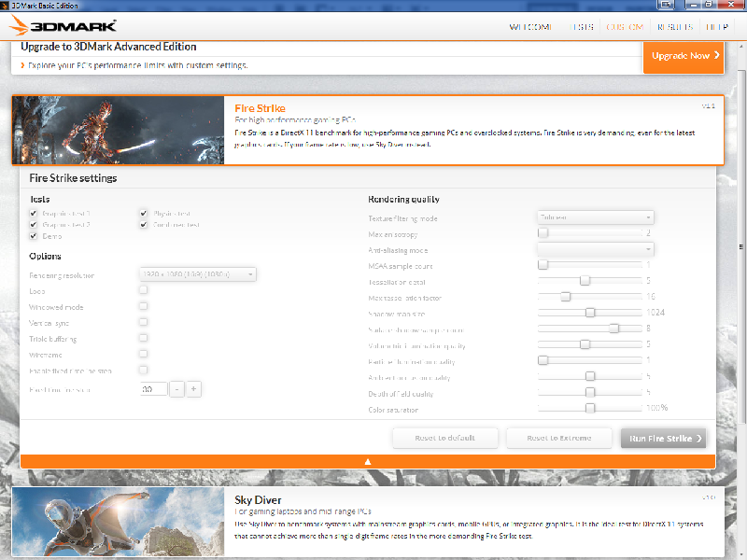Open the Texture filtering mode dropdown
The height and width of the screenshot is (560, 747).
coord(596,217)
